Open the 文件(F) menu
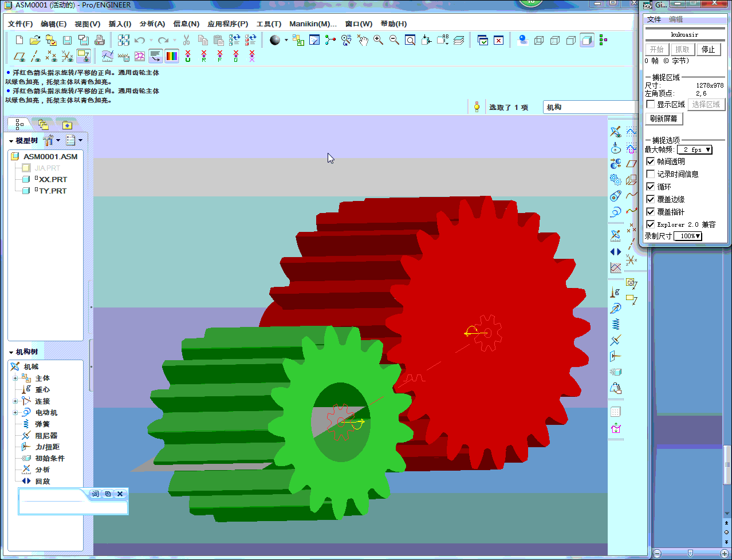 coord(20,23)
